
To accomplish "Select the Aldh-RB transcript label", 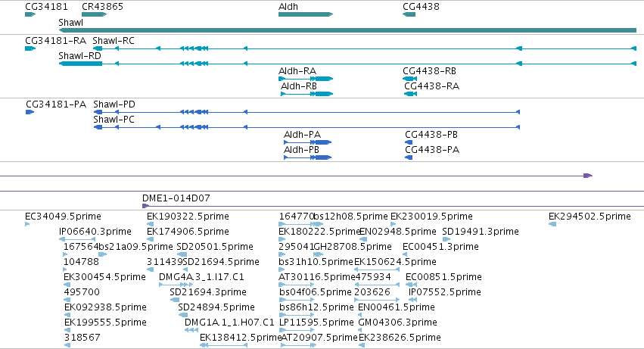I will point(299,86).
